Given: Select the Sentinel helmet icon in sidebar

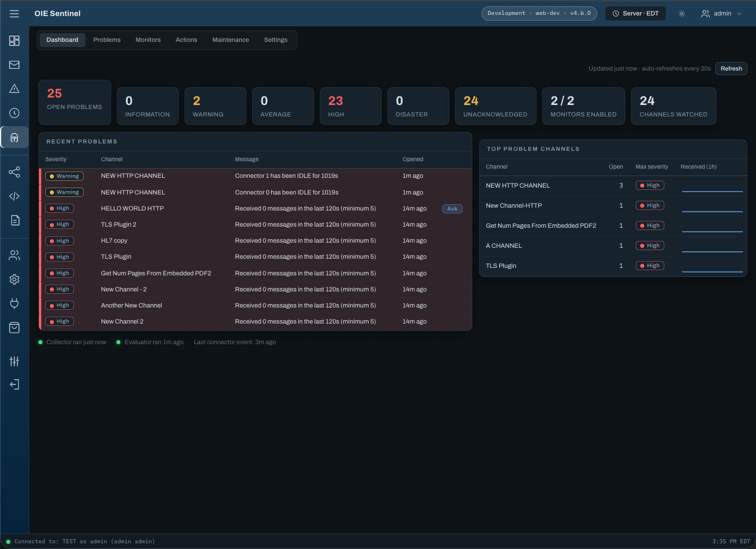Looking at the screenshot, I should pyautogui.click(x=14, y=138).
